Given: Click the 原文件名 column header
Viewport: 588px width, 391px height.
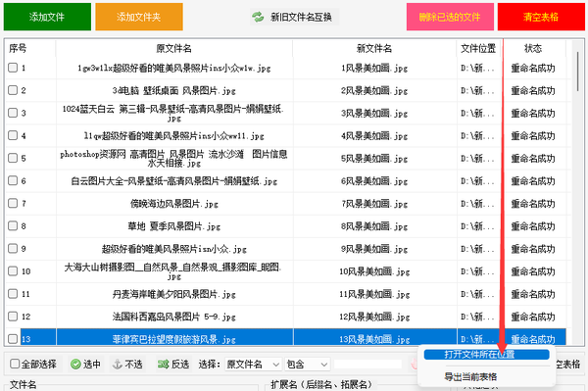Looking at the screenshot, I should pos(174,48).
